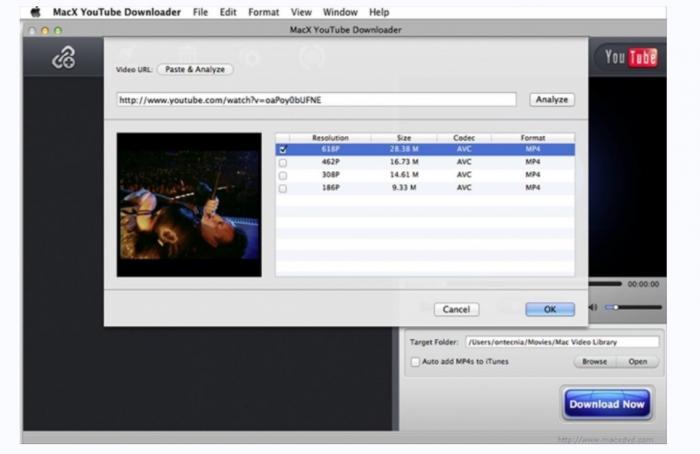The width and height of the screenshot is (700, 454).
Task: Click the Cancel button
Action: [x=456, y=309]
